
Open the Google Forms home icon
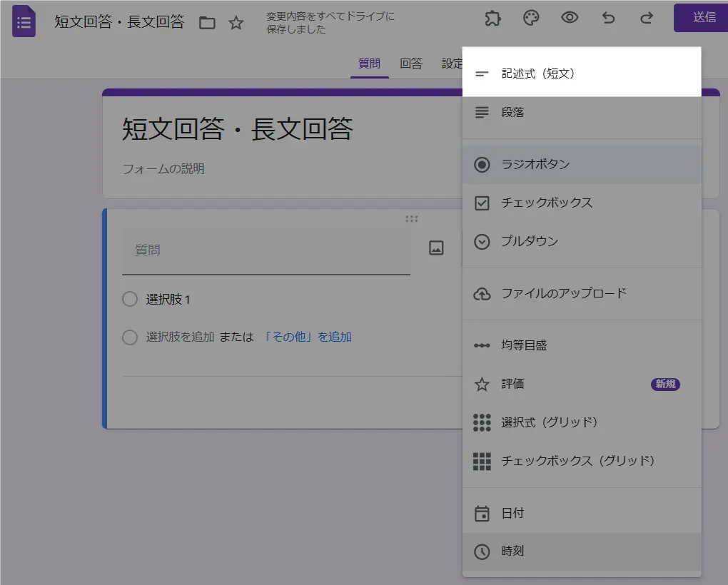point(24,21)
